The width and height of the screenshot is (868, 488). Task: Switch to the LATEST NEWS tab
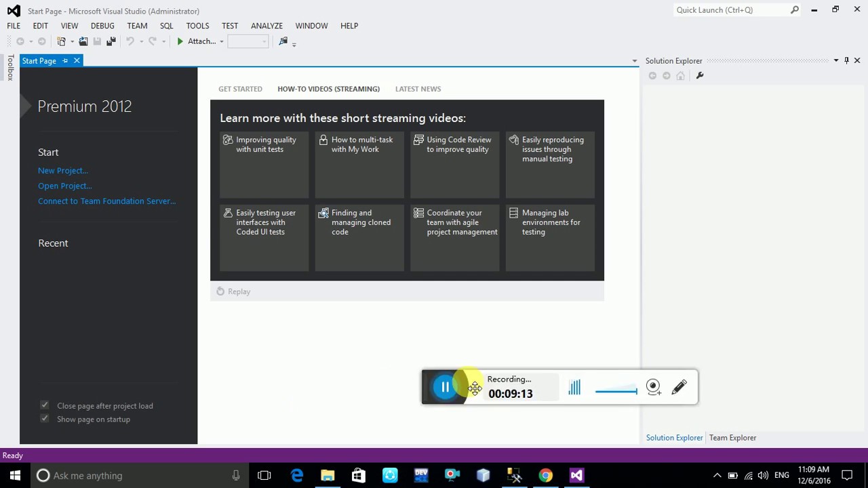tap(418, 89)
